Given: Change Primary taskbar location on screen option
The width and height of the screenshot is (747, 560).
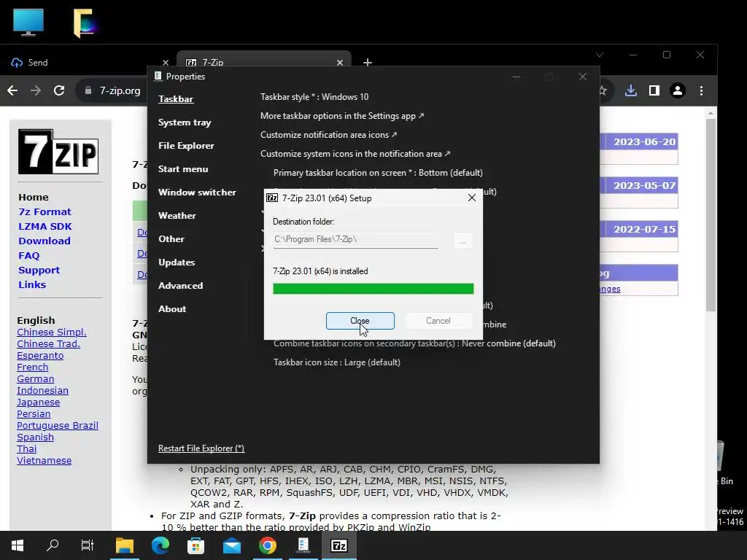Looking at the screenshot, I should 378,173.
